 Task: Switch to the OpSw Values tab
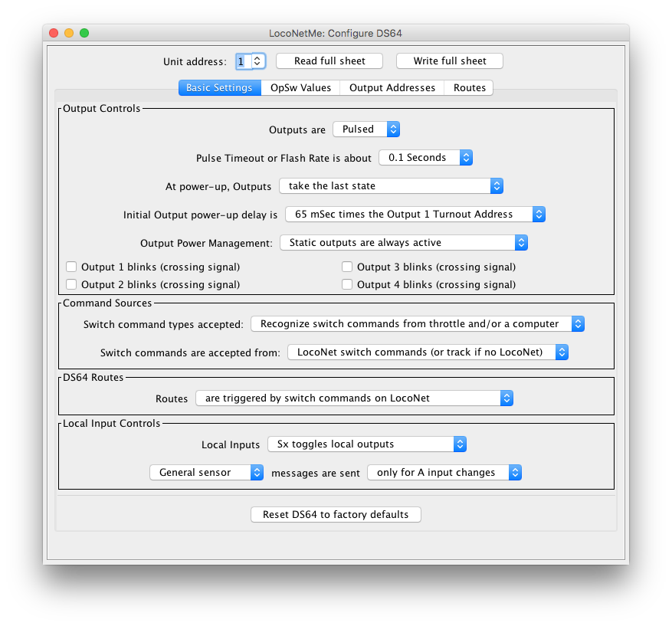[x=300, y=87]
